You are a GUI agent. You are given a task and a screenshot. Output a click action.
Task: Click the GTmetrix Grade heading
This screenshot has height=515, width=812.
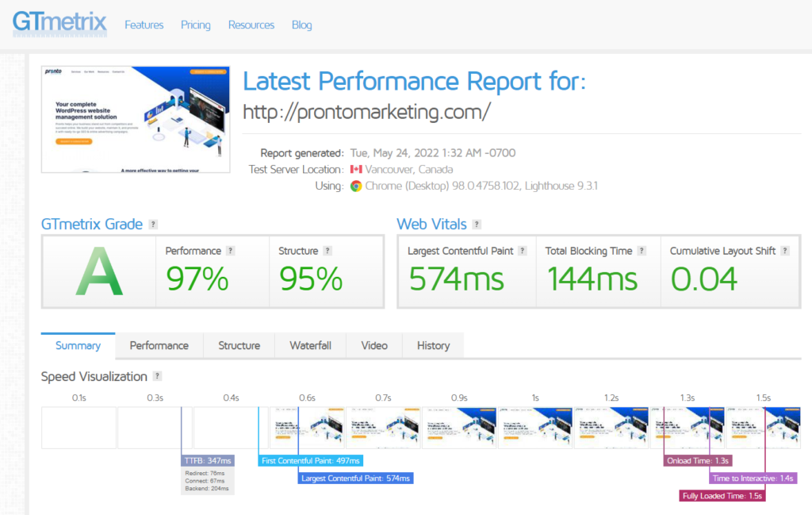pyautogui.click(x=92, y=225)
